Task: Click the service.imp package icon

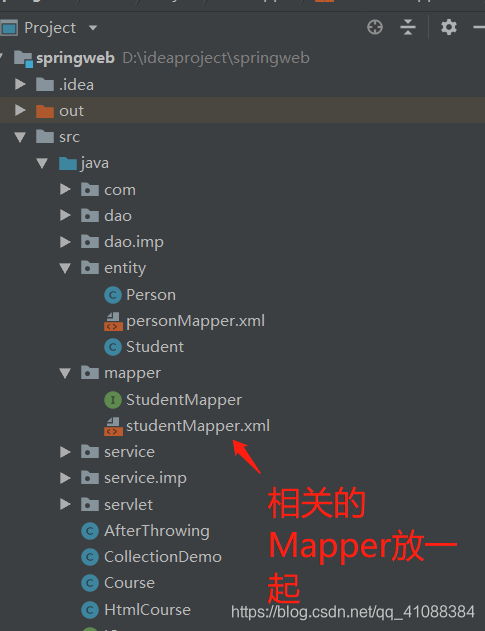Action: pos(90,478)
